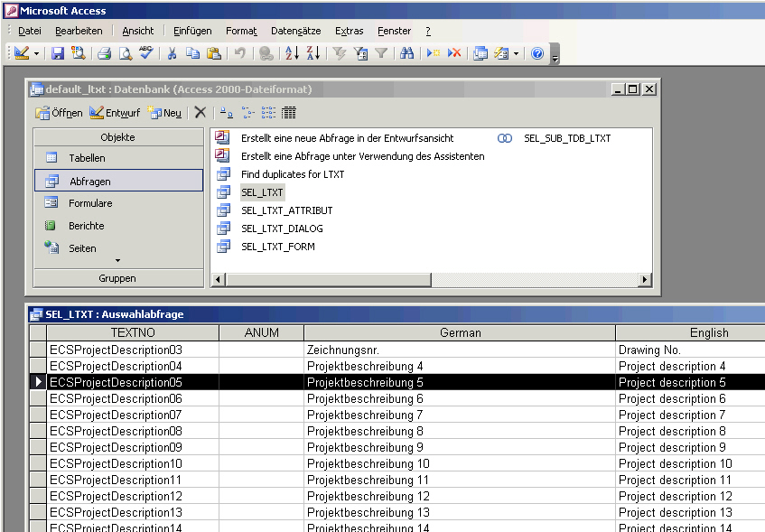Sort ascending with the A-Z icon
Screen dimensions: 765x532
pos(292,52)
